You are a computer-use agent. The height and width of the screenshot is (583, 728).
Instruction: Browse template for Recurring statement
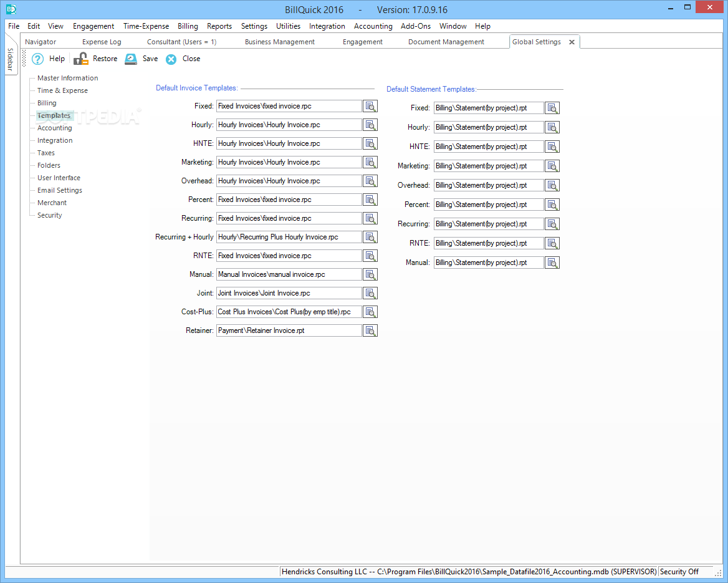[552, 224]
